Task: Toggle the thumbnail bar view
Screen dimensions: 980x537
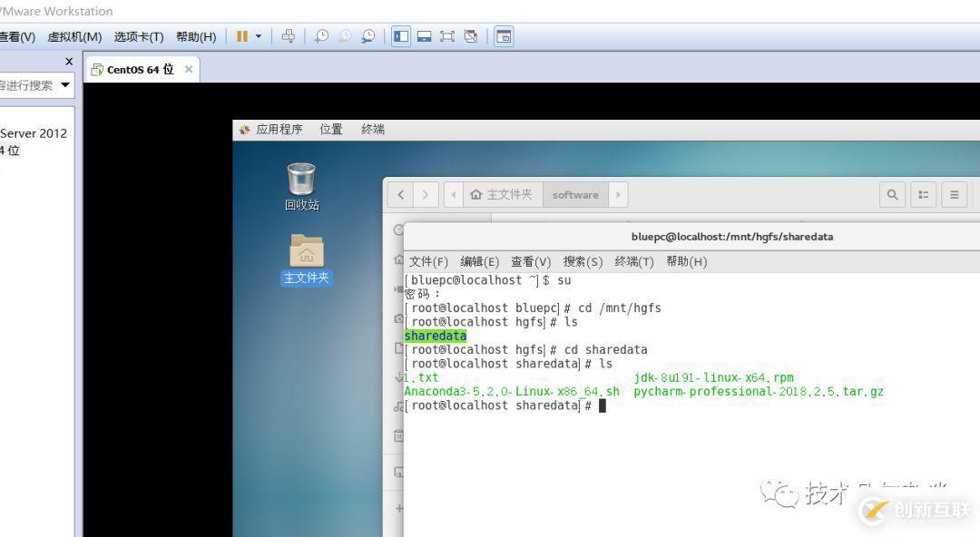Action: (x=425, y=36)
